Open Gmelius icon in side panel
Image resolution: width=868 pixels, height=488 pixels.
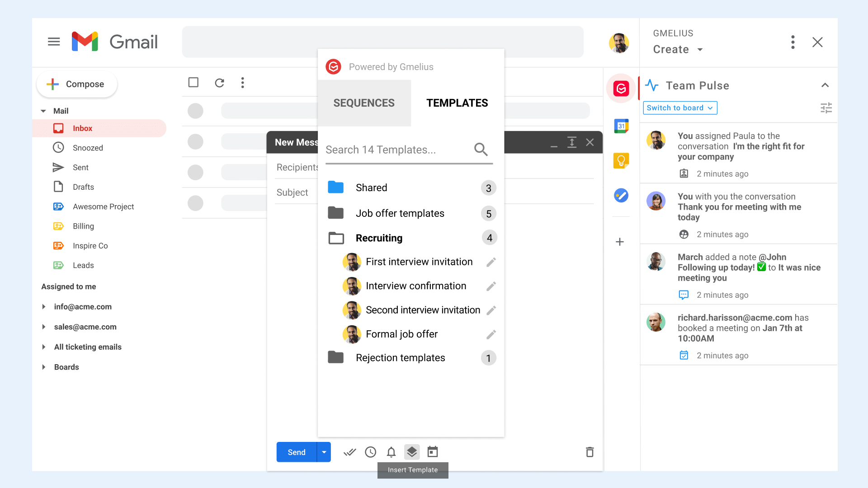point(621,89)
